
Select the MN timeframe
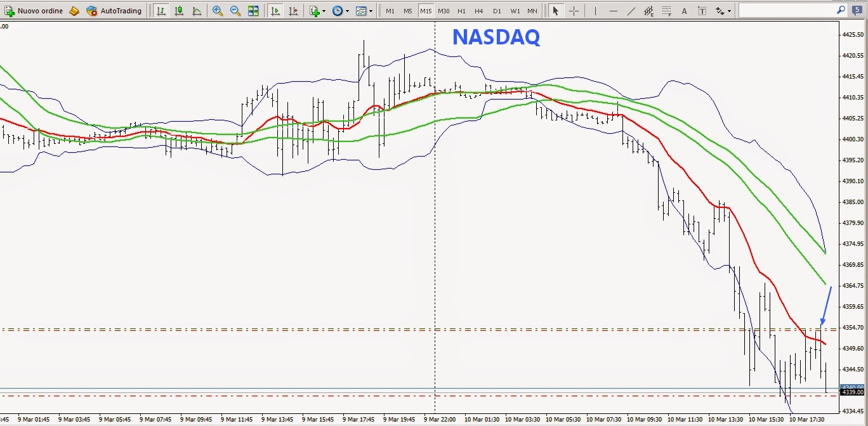click(532, 11)
